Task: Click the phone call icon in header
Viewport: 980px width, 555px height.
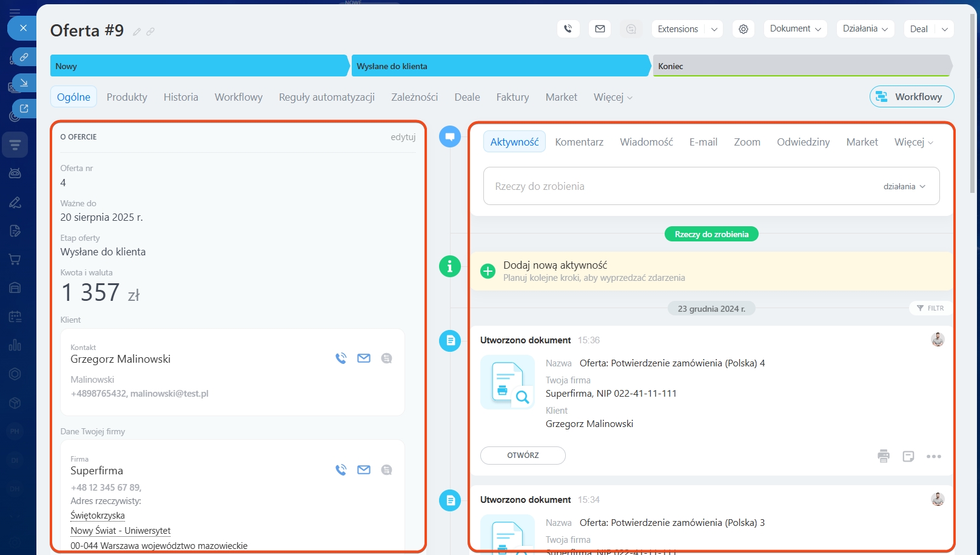Action: click(x=568, y=29)
